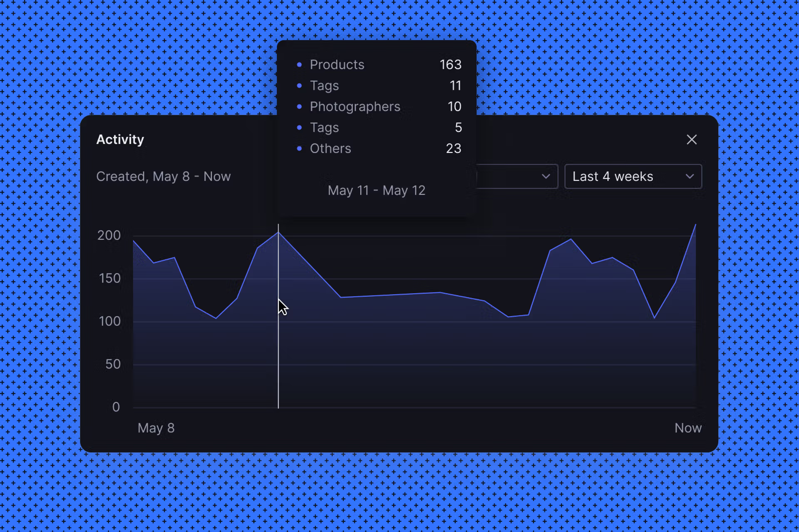Image resolution: width=799 pixels, height=532 pixels.
Task: Click the May 11 - May 12 date label
Action: pos(376,191)
